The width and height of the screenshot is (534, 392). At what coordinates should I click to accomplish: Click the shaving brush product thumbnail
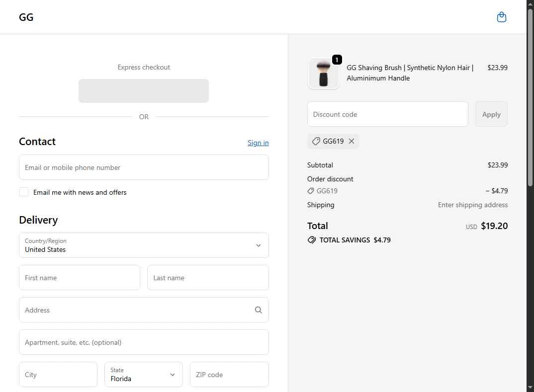323,74
